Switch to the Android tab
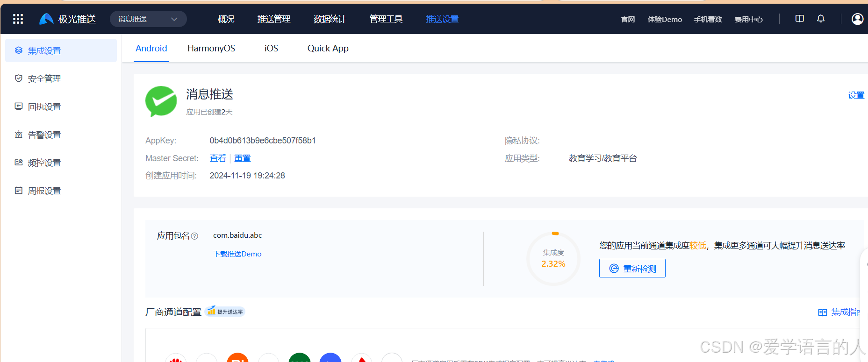Image resolution: width=868 pixels, height=362 pixels. [x=151, y=48]
